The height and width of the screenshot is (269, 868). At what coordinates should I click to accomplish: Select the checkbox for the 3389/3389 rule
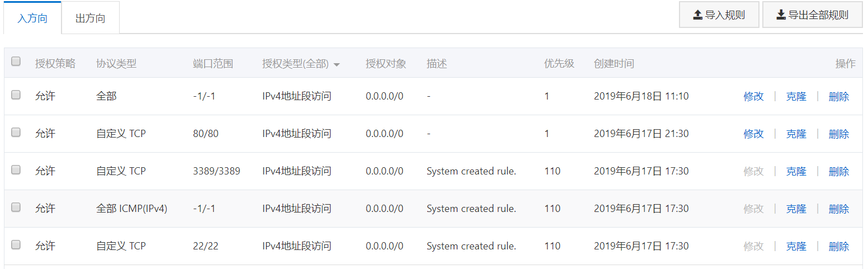click(x=16, y=170)
